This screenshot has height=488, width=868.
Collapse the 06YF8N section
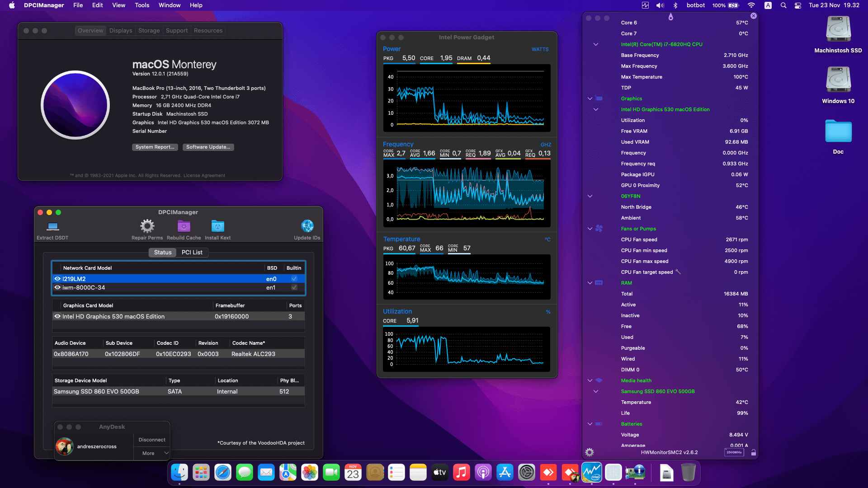tap(590, 196)
